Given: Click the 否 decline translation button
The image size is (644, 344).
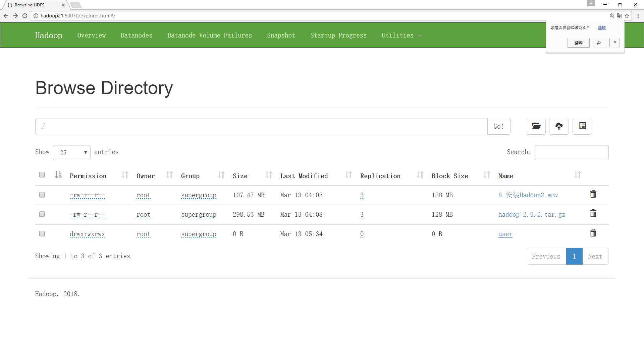Looking at the screenshot, I should tap(601, 43).
